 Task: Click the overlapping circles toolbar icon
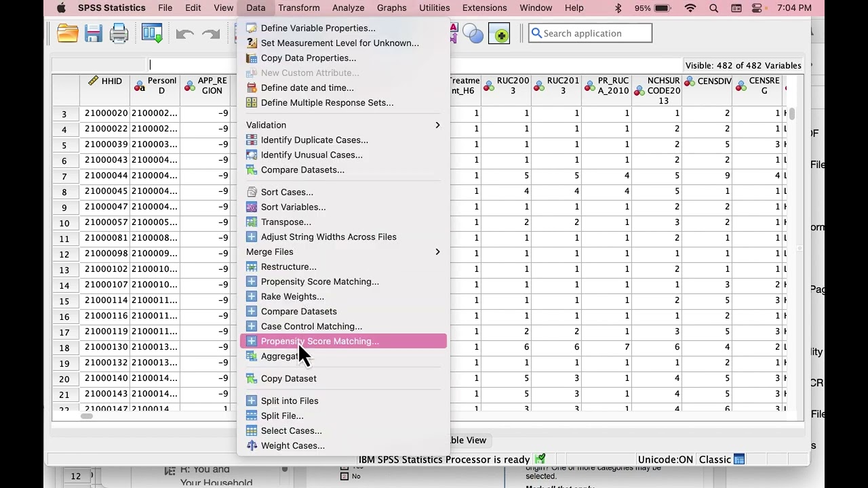pyautogui.click(x=473, y=34)
